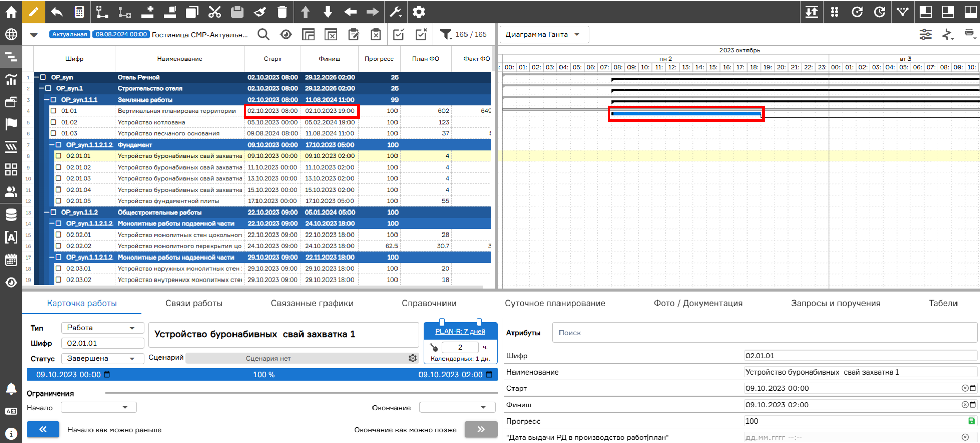Screen dimensions: 980x443
Task: Open the Статус Завершена dropdown
Action: (x=102, y=358)
